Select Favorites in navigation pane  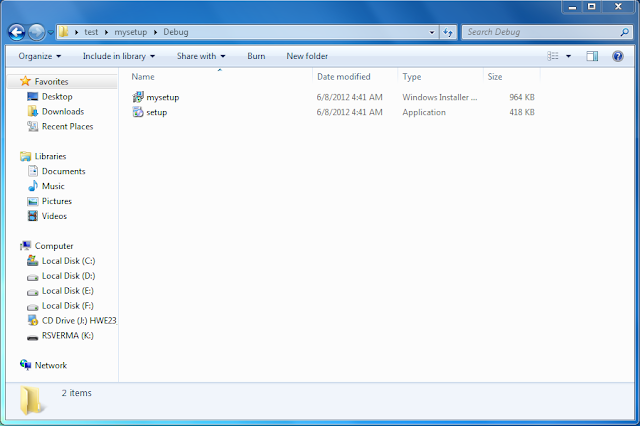51,82
